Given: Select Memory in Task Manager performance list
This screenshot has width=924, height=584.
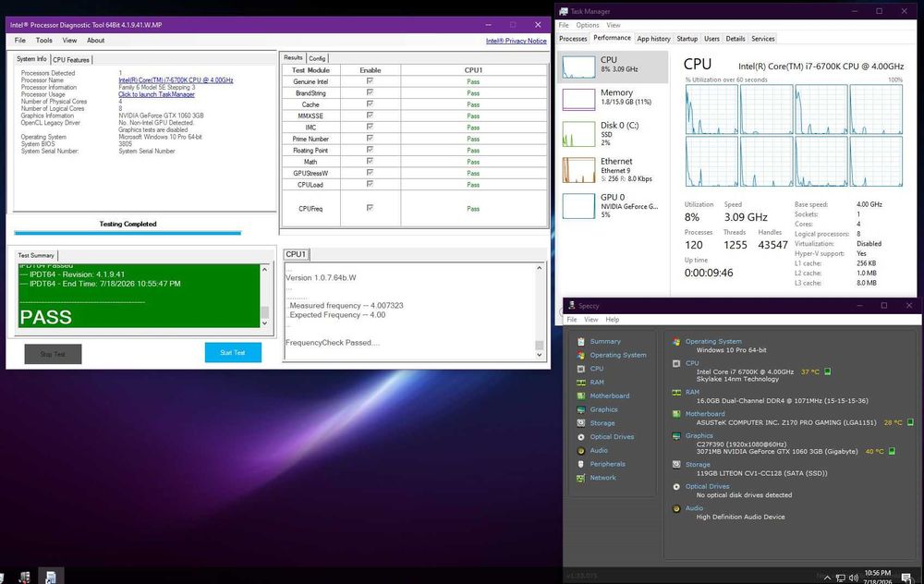Looking at the screenshot, I should coord(613,100).
